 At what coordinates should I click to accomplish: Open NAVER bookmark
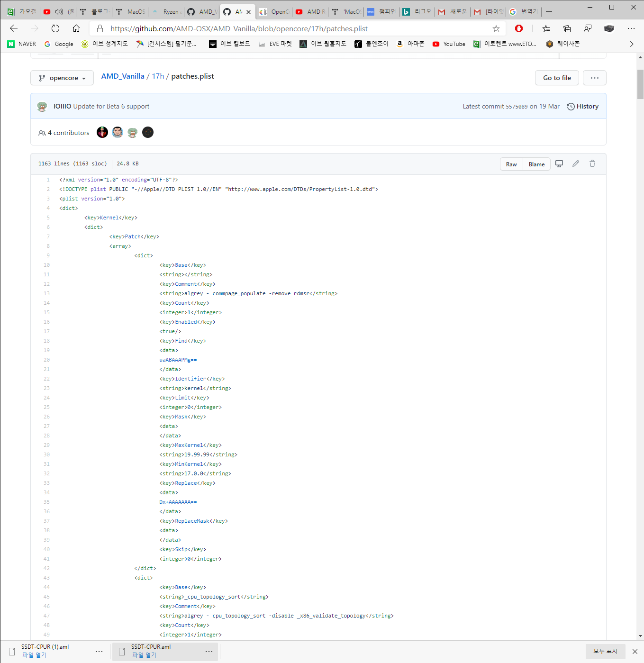point(22,44)
